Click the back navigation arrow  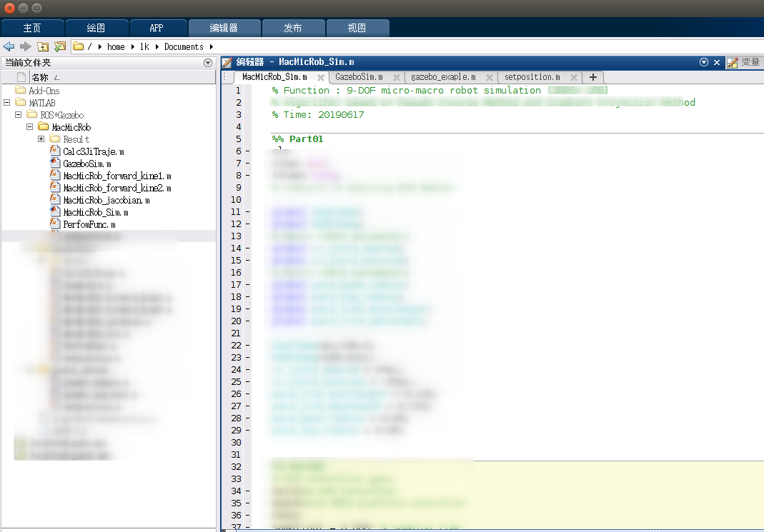point(8,46)
